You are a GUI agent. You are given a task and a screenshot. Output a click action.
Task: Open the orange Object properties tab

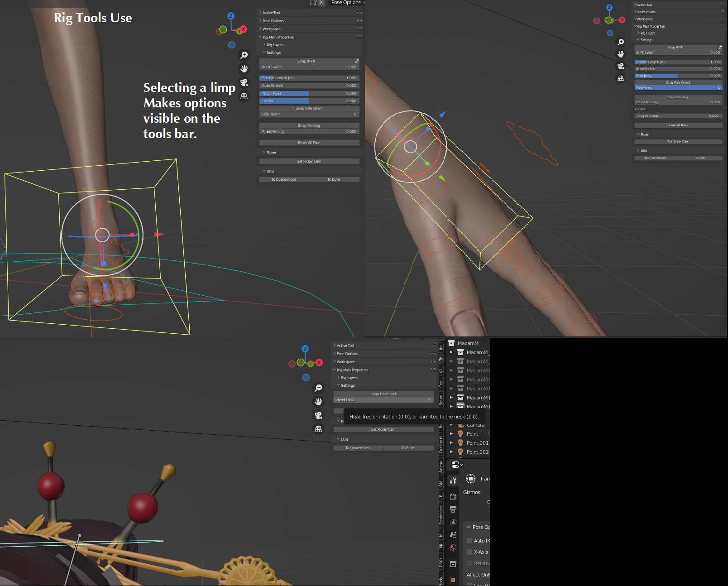[453, 580]
